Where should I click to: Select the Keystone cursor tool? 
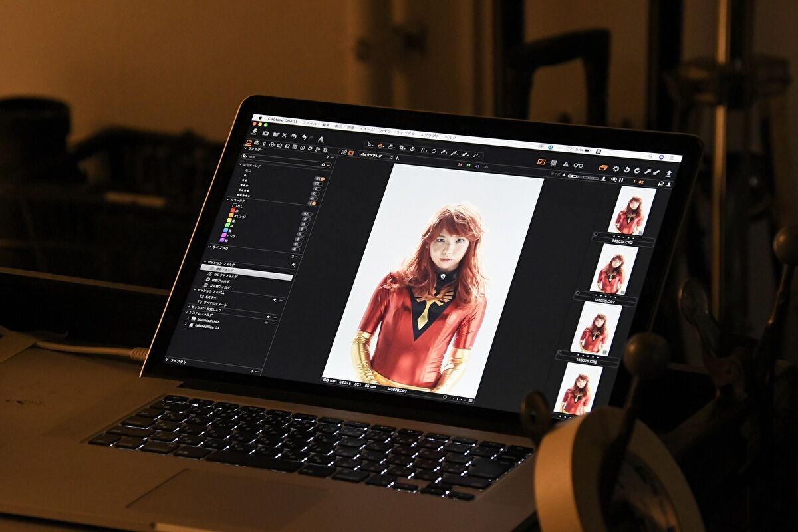tap(424, 150)
